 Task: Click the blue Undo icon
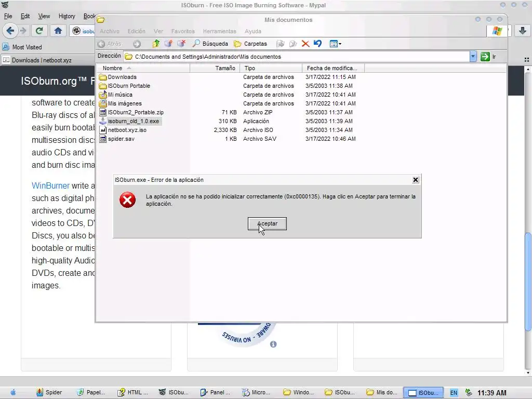[317, 44]
